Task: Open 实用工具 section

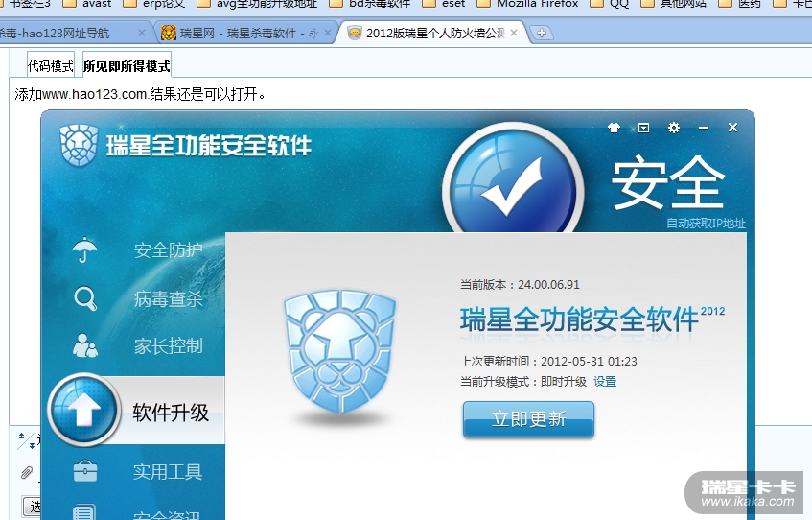Action: coord(168,471)
